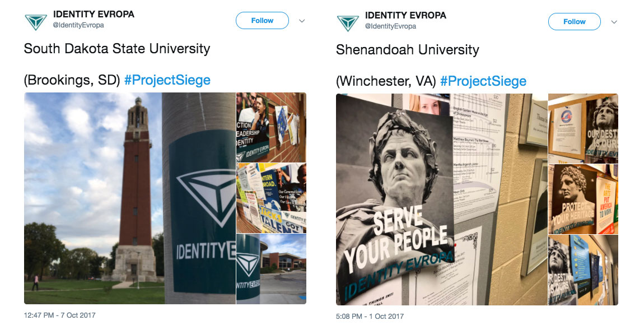Click the 5:08 PM - 1 Oct 2017 timestamp
The height and width of the screenshot is (325, 644).
coord(370,317)
